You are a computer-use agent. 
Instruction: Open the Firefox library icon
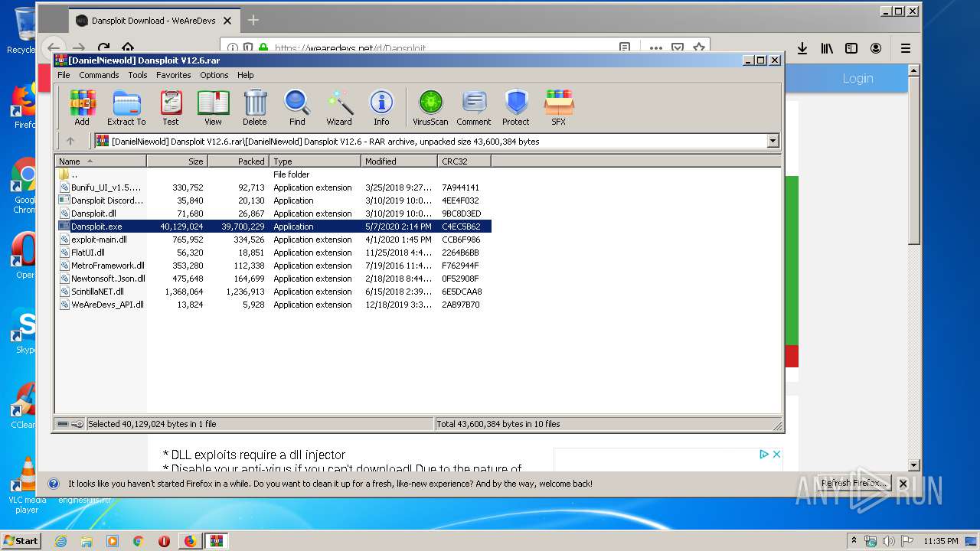[827, 48]
